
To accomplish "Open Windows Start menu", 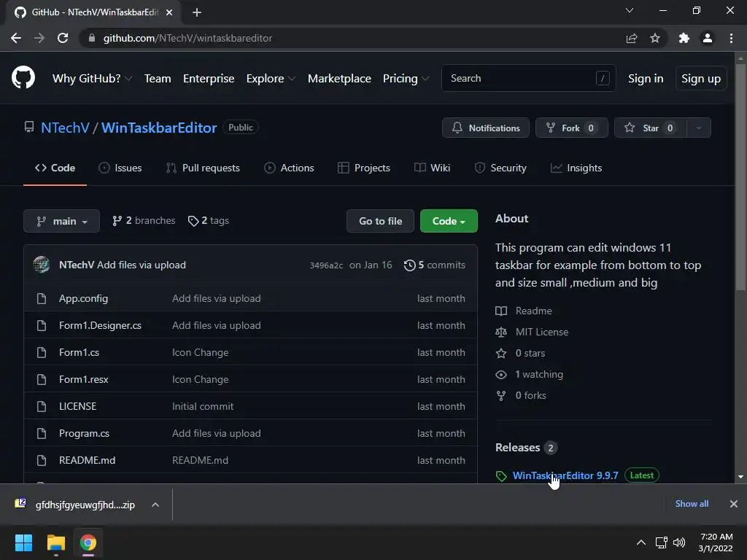I will point(23,542).
